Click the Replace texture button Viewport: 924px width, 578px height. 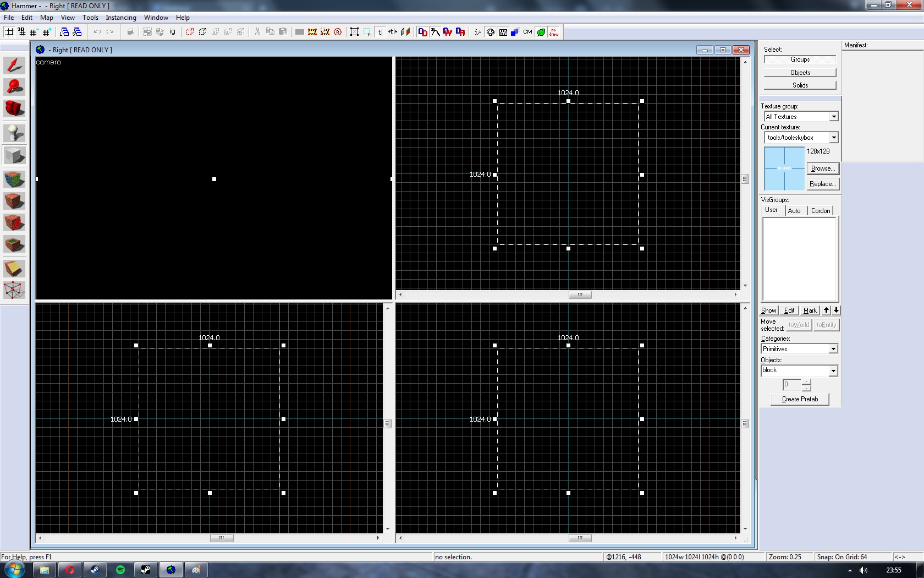pos(823,184)
